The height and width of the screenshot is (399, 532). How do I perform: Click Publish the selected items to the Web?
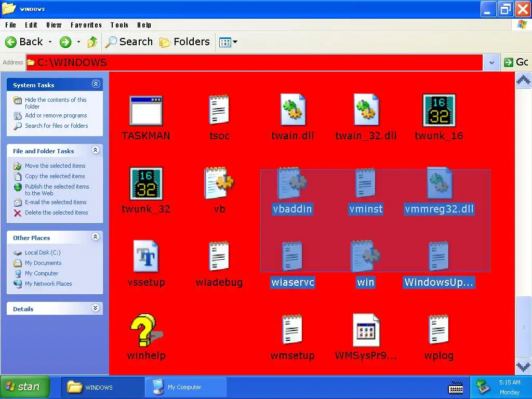[57, 190]
